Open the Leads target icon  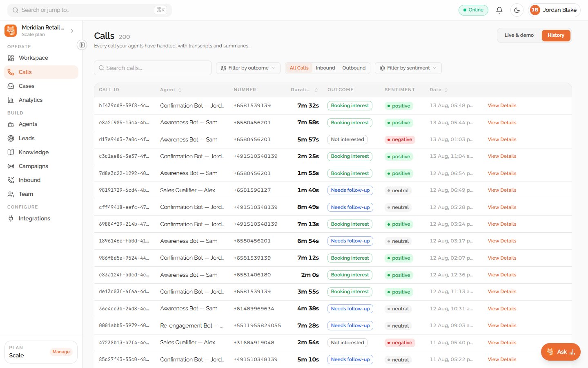[x=11, y=138]
